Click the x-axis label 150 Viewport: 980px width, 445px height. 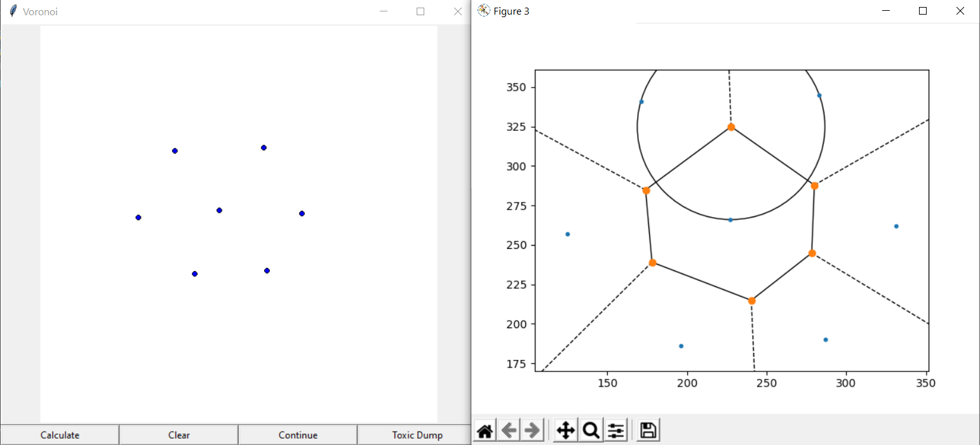[x=608, y=384]
